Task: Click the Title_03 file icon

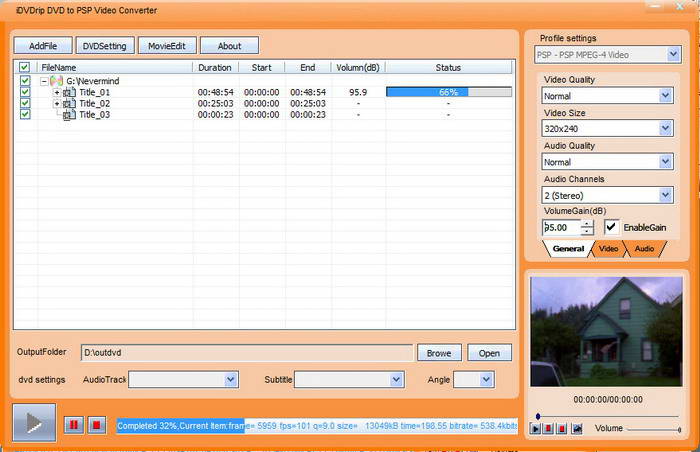Action: [x=69, y=115]
